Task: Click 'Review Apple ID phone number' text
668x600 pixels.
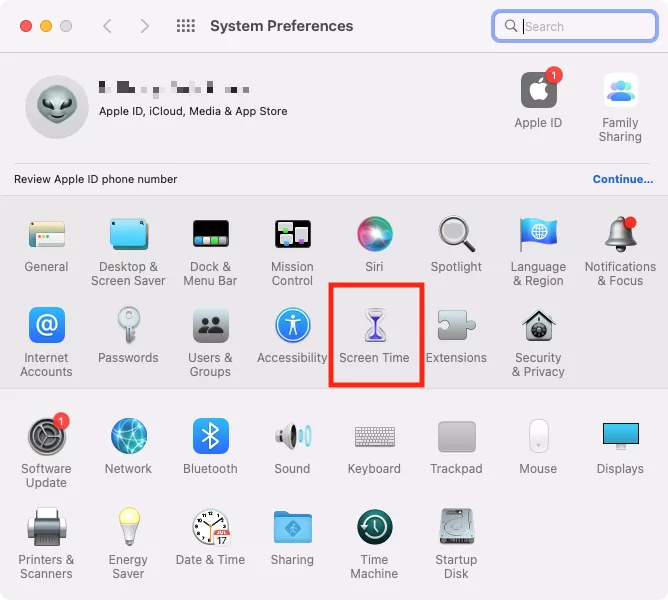Action: coord(95,179)
